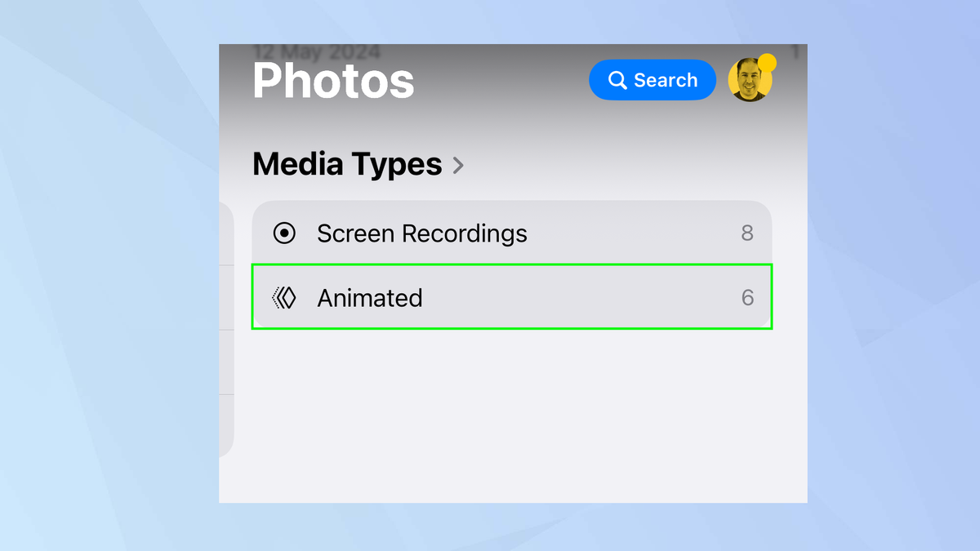Click the empty area below the Animated row
980x551 pixels.
tap(511, 408)
